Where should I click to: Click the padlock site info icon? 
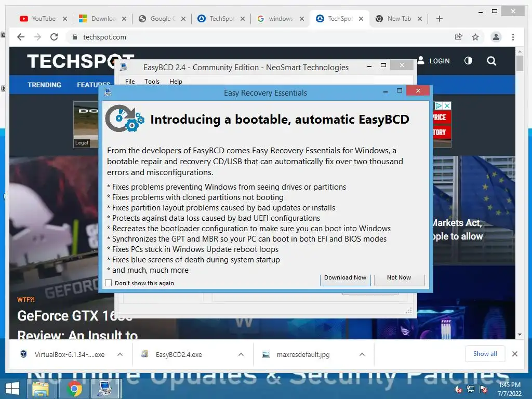click(x=75, y=37)
